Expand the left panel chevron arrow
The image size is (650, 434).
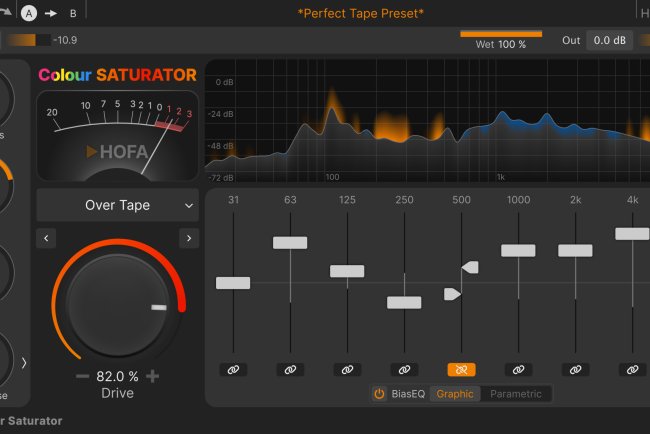click(24, 363)
